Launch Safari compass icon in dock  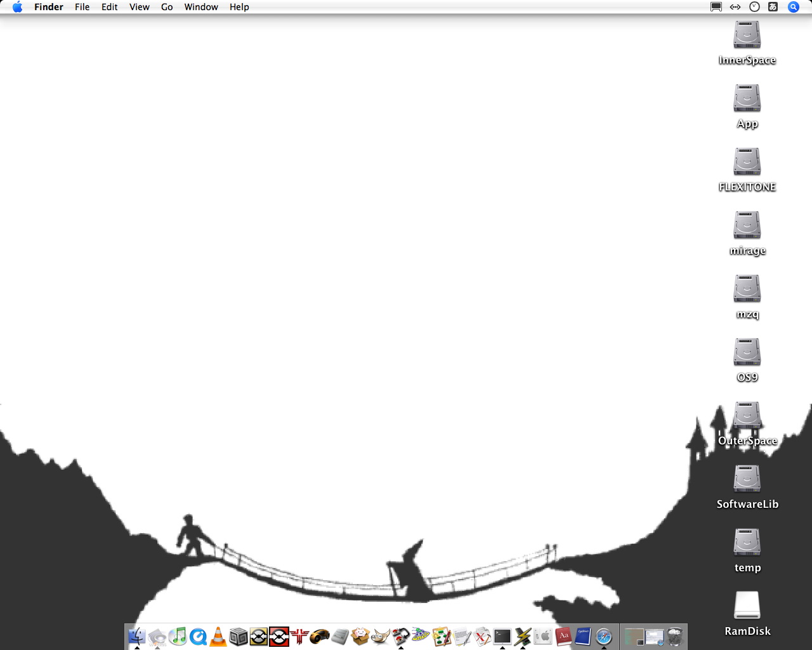coord(604,636)
